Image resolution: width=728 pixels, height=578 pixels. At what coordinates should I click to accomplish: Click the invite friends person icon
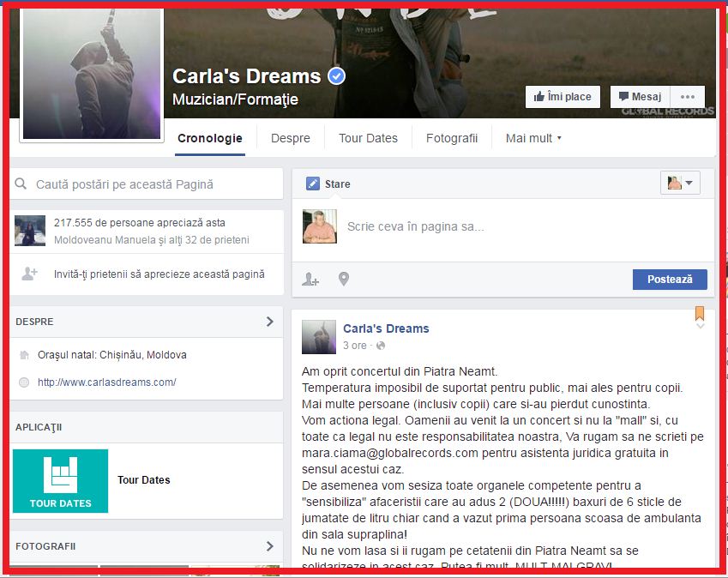click(x=29, y=274)
